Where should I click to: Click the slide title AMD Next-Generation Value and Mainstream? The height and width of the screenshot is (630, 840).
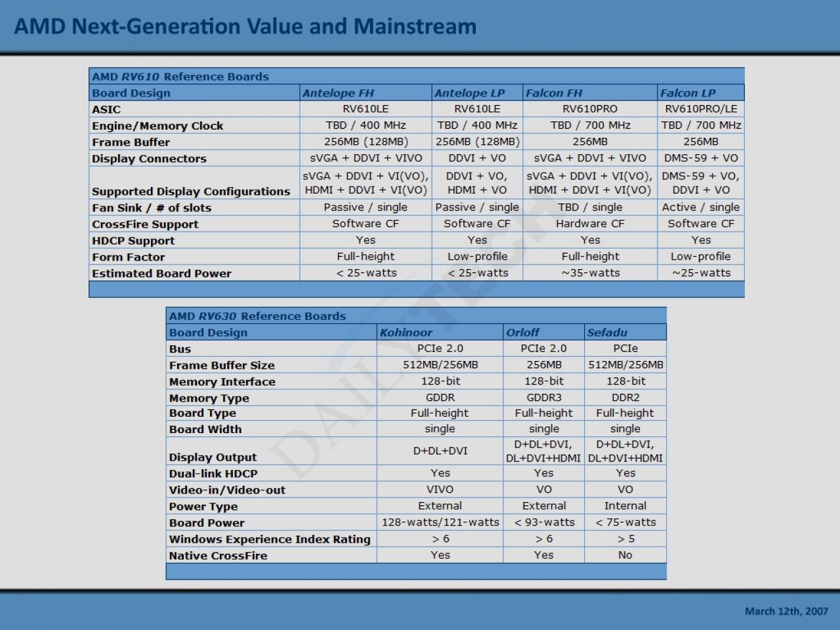coord(245,26)
